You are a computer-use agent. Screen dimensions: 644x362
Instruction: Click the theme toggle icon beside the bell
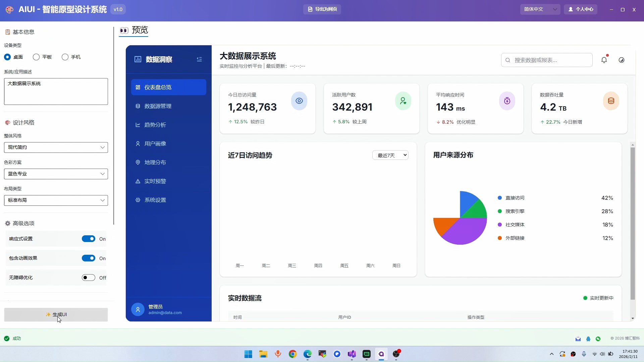pos(622,60)
